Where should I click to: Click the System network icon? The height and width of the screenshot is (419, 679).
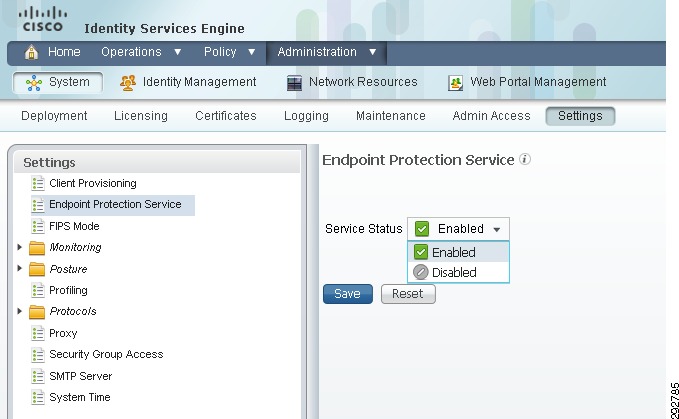(x=34, y=83)
